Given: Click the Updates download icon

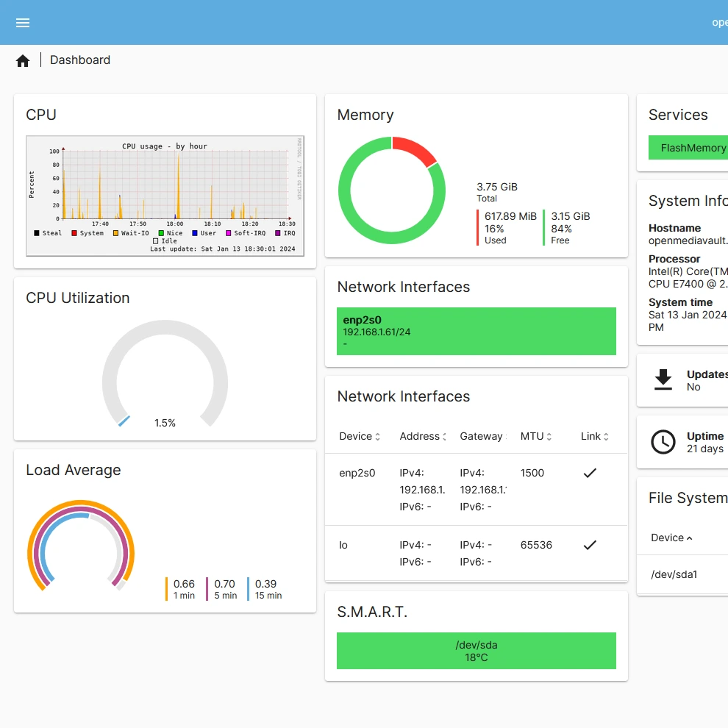Looking at the screenshot, I should click(x=663, y=380).
